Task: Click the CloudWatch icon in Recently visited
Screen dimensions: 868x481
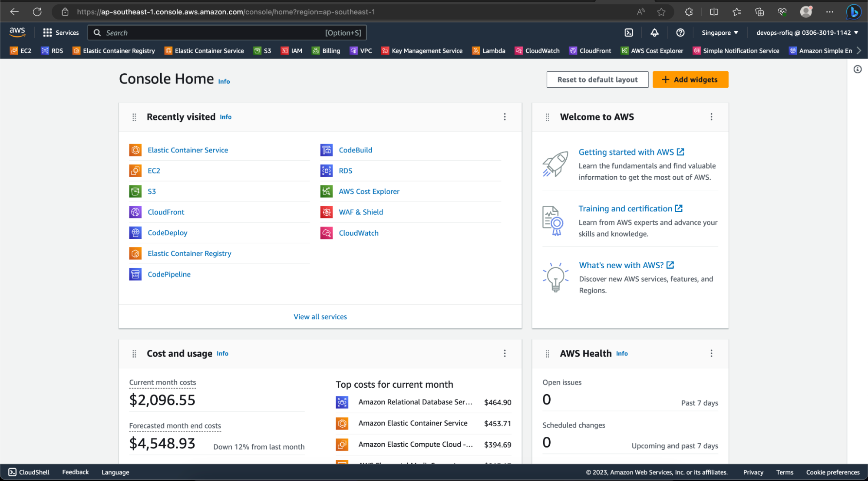Action: click(327, 233)
